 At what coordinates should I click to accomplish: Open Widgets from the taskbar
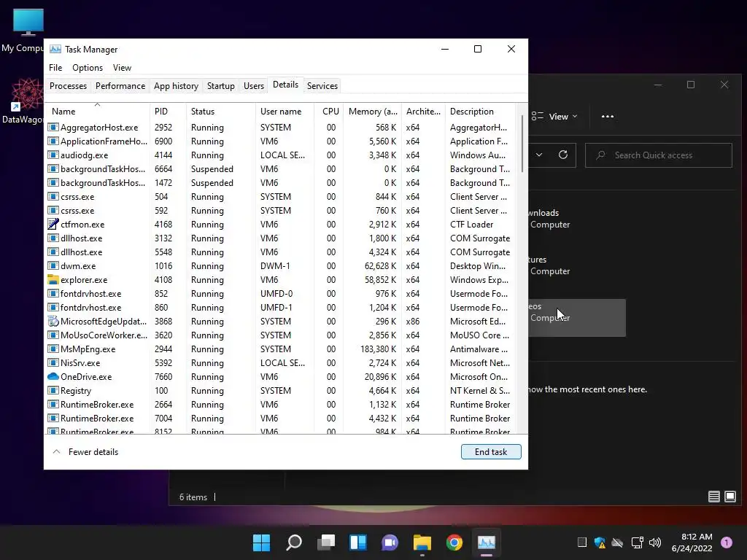(357, 542)
